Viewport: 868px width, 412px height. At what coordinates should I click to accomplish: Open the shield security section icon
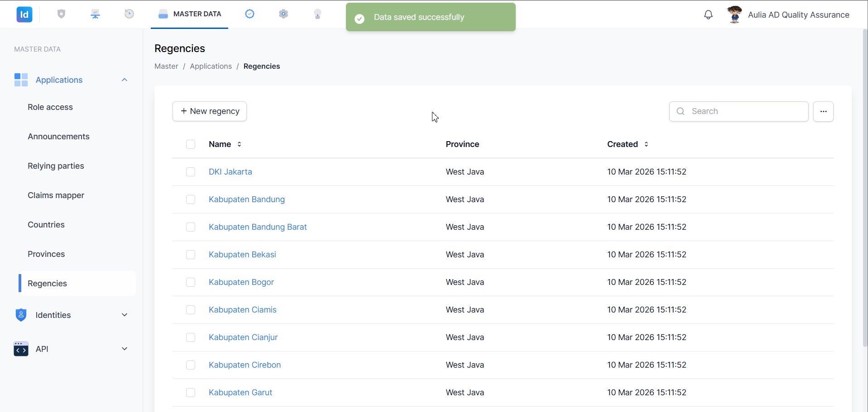pyautogui.click(x=62, y=14)
